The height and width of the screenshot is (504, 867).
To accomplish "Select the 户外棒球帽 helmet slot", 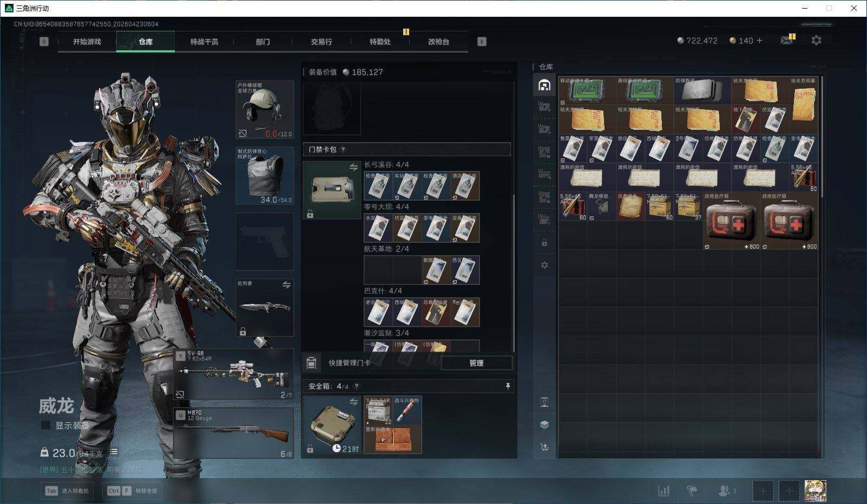I will coord(265,110).
